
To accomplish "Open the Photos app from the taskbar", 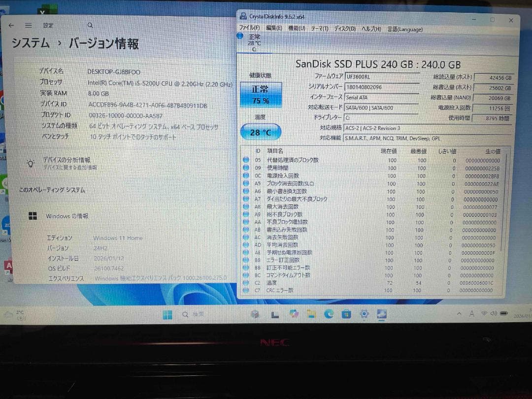I will [294, 314].
